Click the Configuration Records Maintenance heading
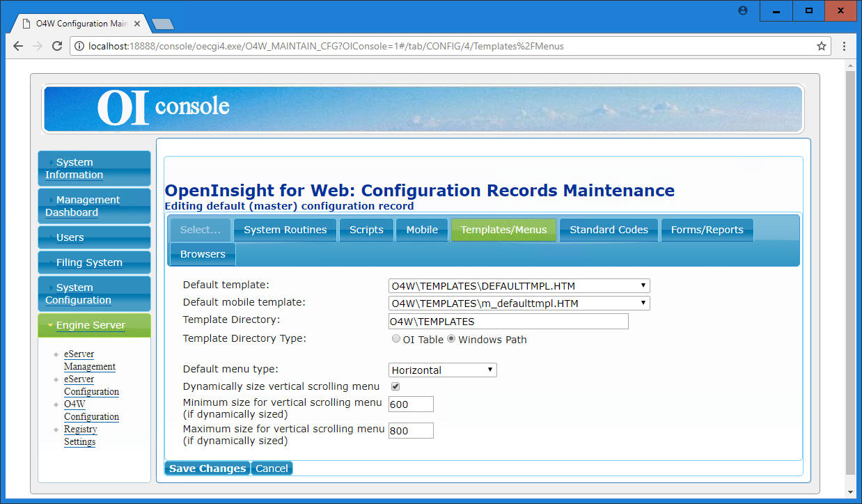The image size is (862, 504). 419,190
